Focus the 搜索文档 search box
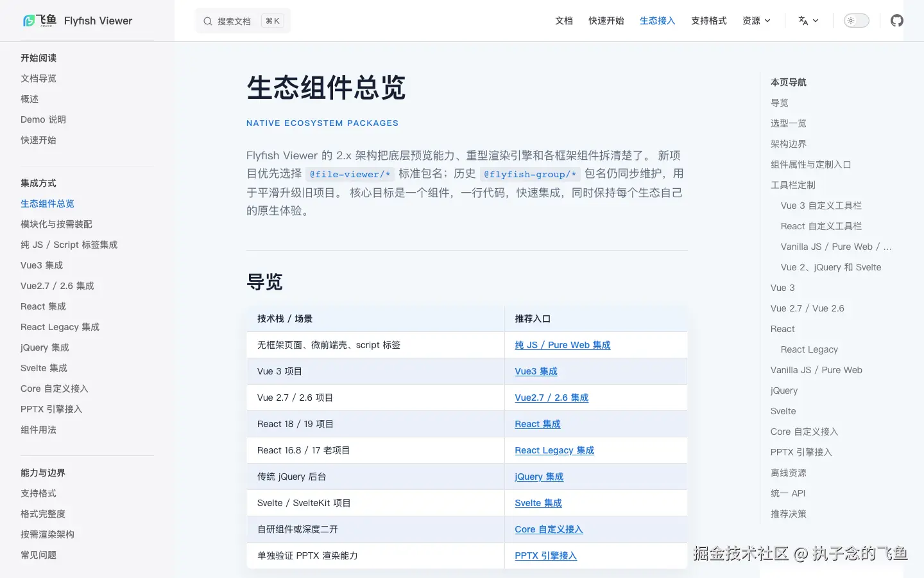This screenshot has height=578, width=924. click(243, 21)
